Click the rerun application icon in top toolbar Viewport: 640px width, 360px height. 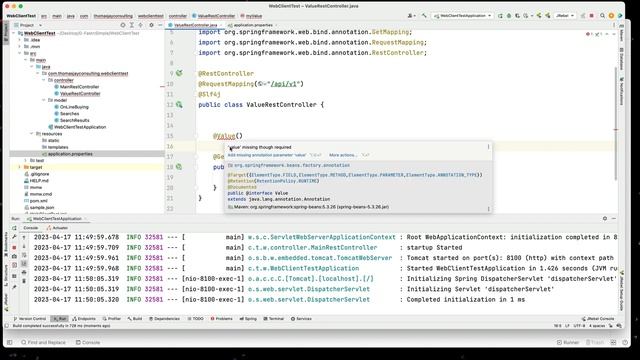point(500,16)
